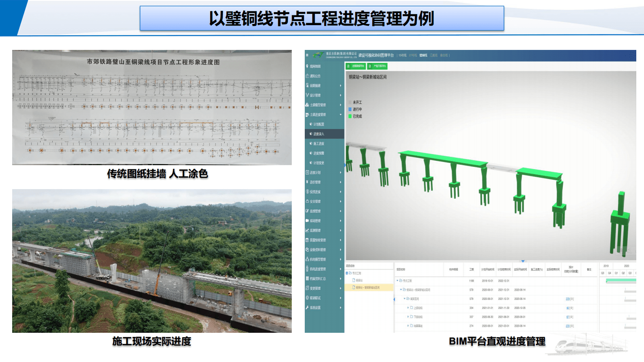Screen dimensions: 644x362
Task: Collapse 节点工程 node in left tree
Action: coord(347,273)
